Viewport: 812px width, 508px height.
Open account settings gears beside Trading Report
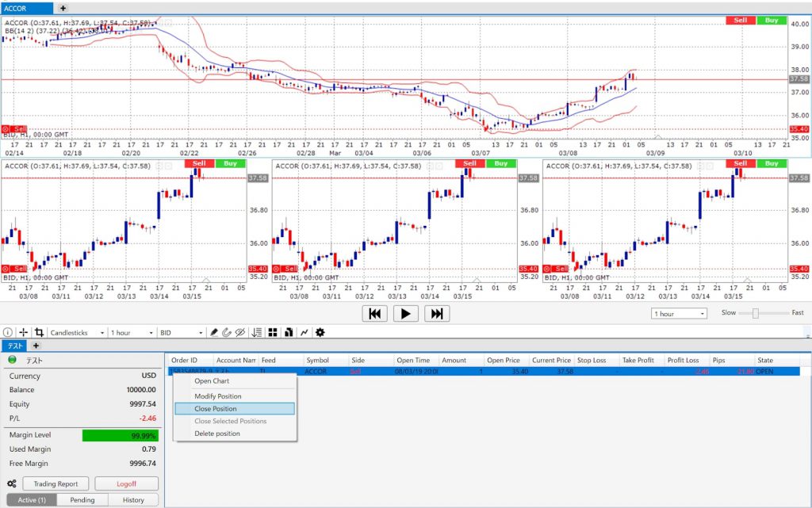click(x=11, y=483)
